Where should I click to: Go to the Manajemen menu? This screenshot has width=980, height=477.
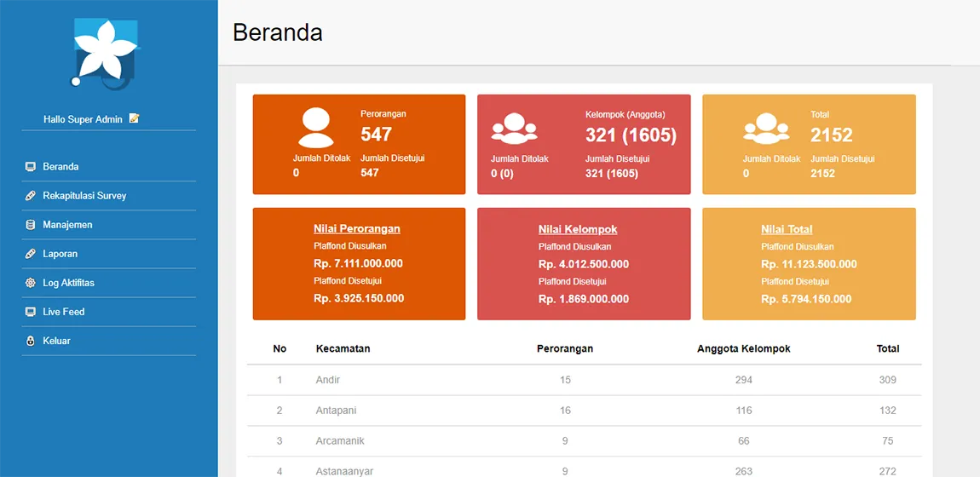click(x=67, y=225)
